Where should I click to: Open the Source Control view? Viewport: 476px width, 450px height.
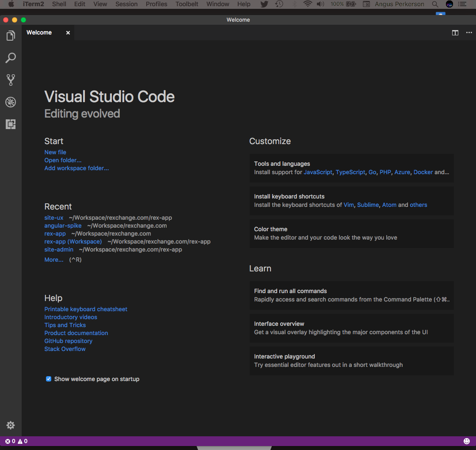[x=11, y=80]
